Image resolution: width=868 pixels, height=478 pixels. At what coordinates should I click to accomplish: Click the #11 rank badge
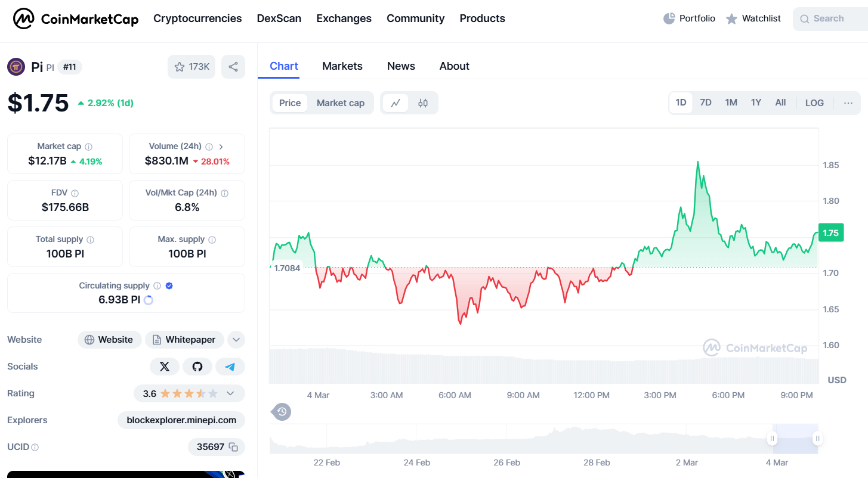70,67
